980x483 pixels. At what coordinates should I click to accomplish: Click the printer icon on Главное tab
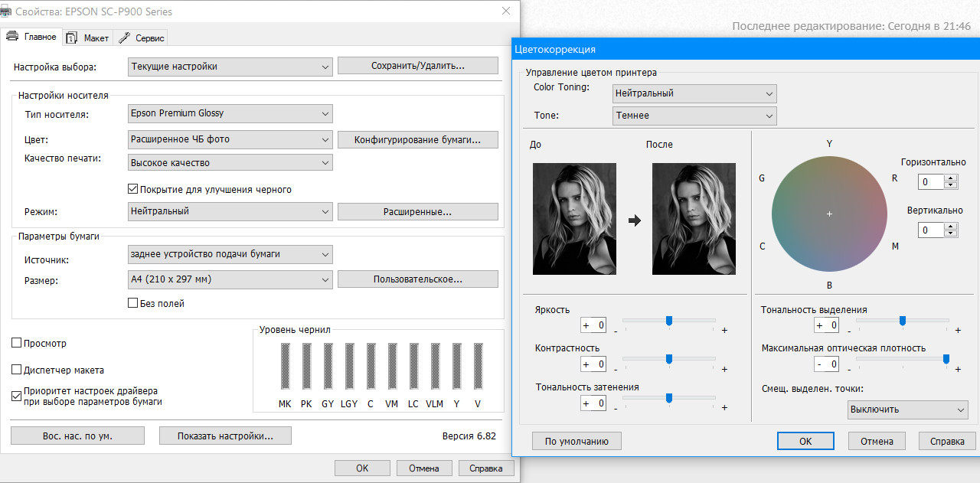[12, 37]
